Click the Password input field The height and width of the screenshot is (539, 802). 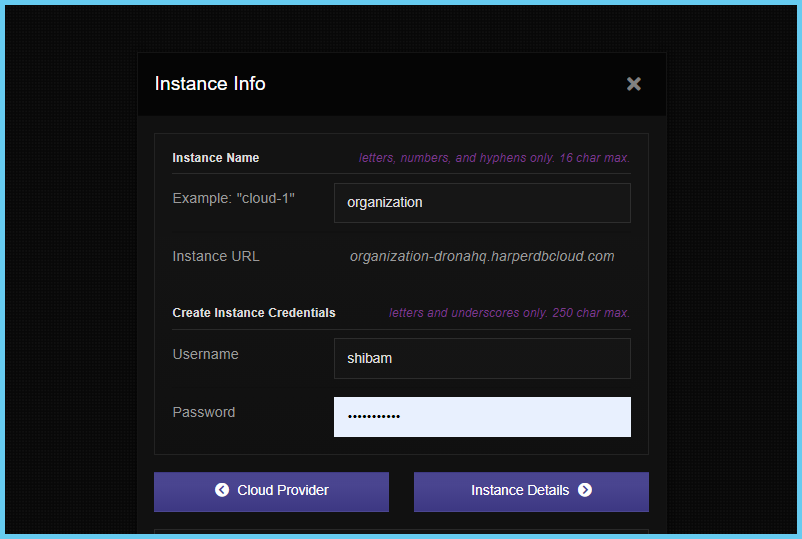482,417
